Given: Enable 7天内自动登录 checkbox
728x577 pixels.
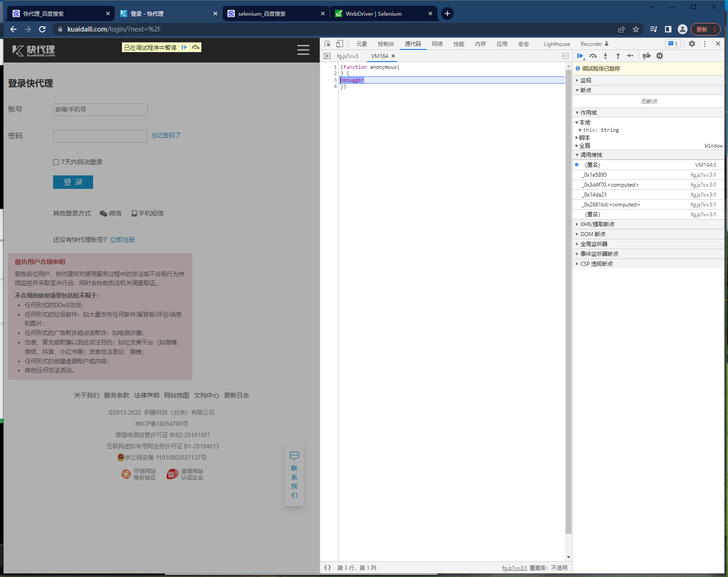Looking at the screenshot, I should 56,162.
